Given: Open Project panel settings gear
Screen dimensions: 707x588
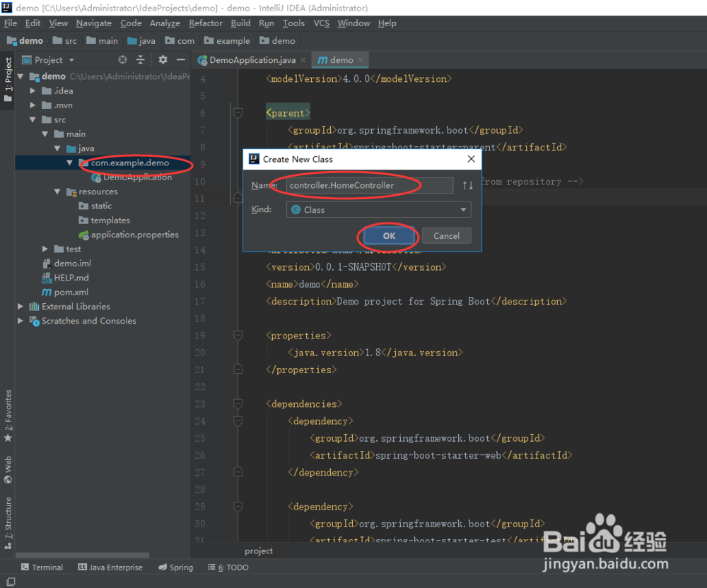Looking at the screenshot, I should click(163, 59).
